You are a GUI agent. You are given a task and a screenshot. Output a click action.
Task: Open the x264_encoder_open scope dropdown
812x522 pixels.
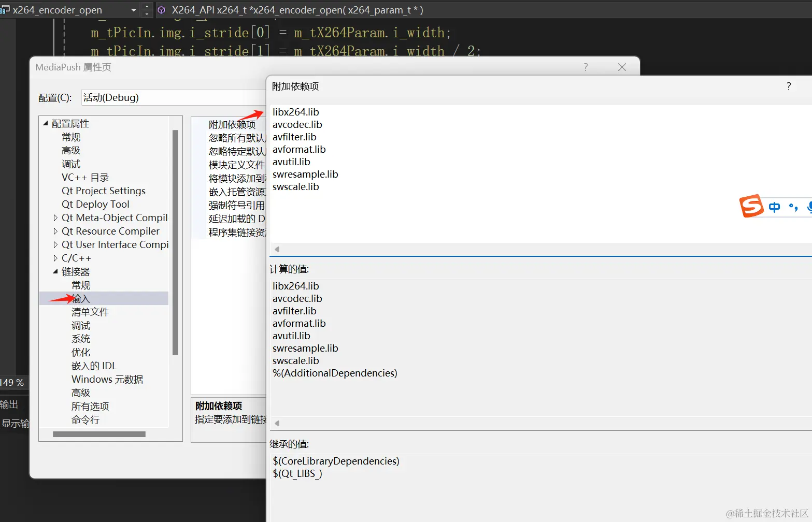point(133,10)
